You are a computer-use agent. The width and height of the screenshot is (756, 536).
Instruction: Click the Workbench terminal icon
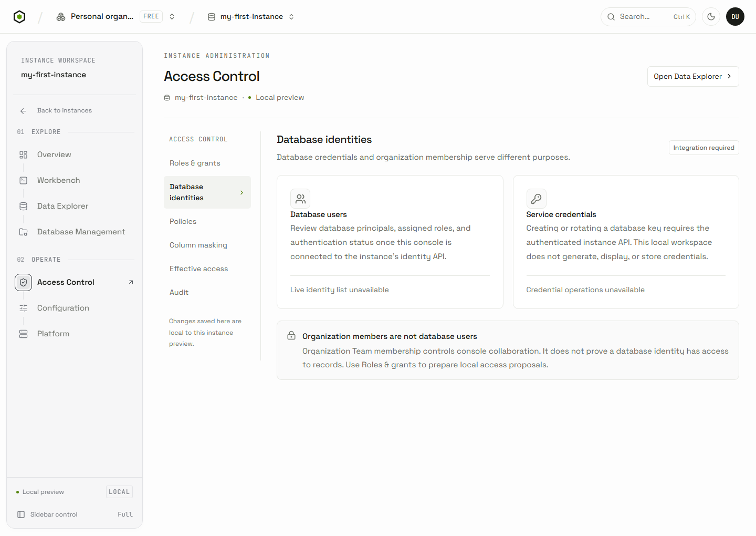23,180
